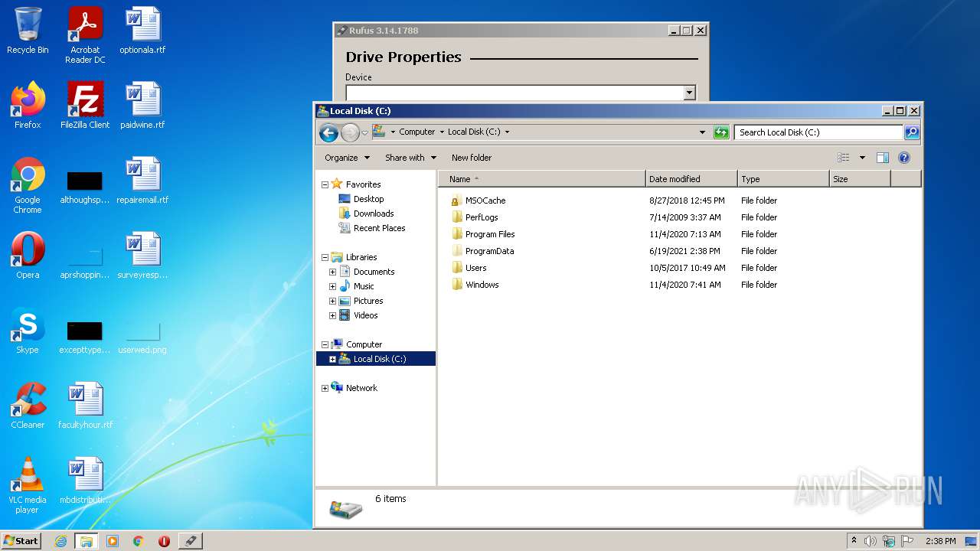
Task: Click the search magnifier icon
Action: point(911,132)
